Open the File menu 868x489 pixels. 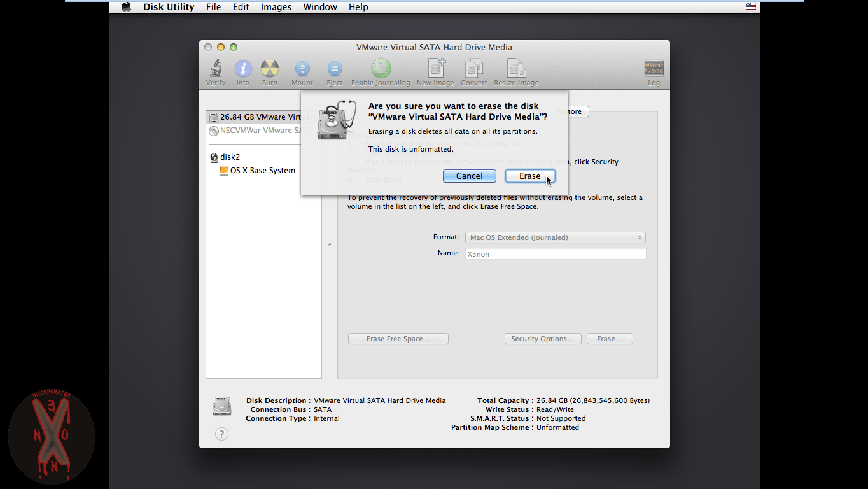click(x=214, y=7)
